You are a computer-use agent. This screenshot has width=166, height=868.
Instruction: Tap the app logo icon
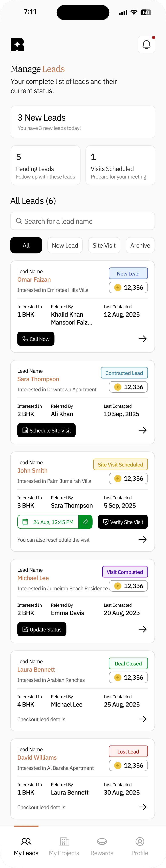pos(17,45)
